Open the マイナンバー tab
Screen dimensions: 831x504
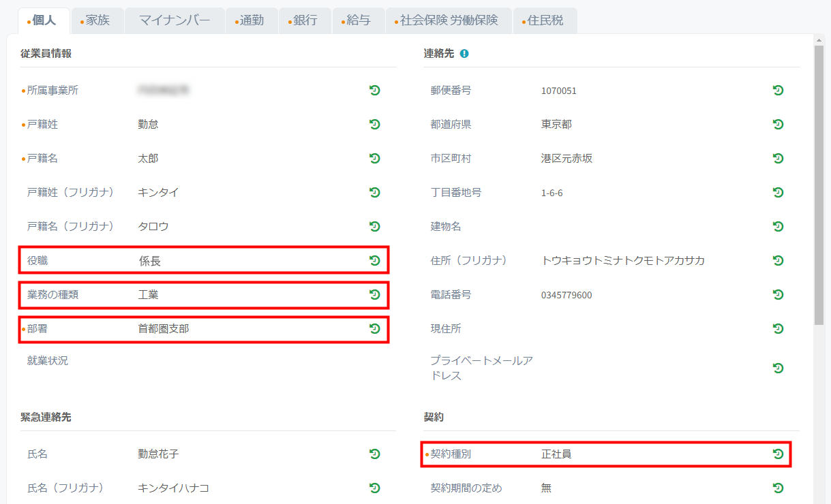click(175, 20)
